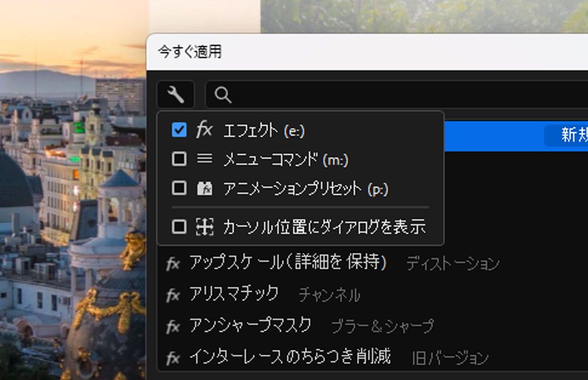
Task: Enable the メニューコマンド (m:) checkbox
Action: (x=179, y=159)
